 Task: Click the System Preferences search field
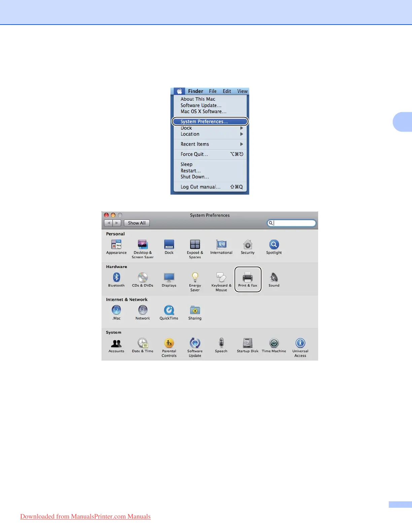pyautogui.click(x=291, y=223)
